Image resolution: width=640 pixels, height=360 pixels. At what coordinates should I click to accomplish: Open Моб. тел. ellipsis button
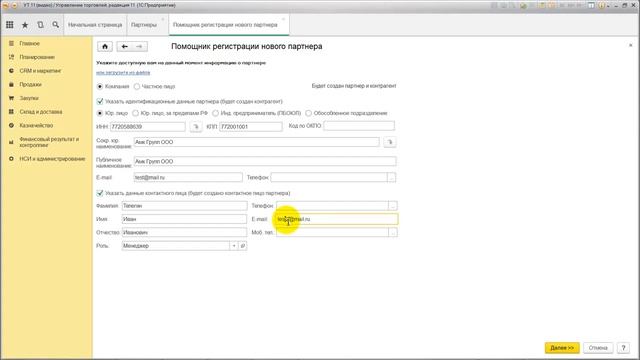[393, 232]
